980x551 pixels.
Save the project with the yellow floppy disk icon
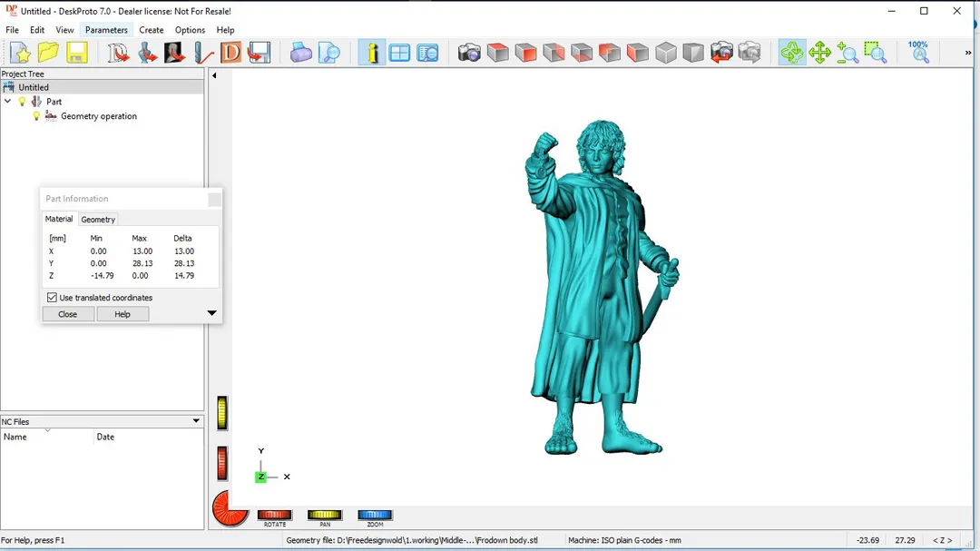click(76, 53)
